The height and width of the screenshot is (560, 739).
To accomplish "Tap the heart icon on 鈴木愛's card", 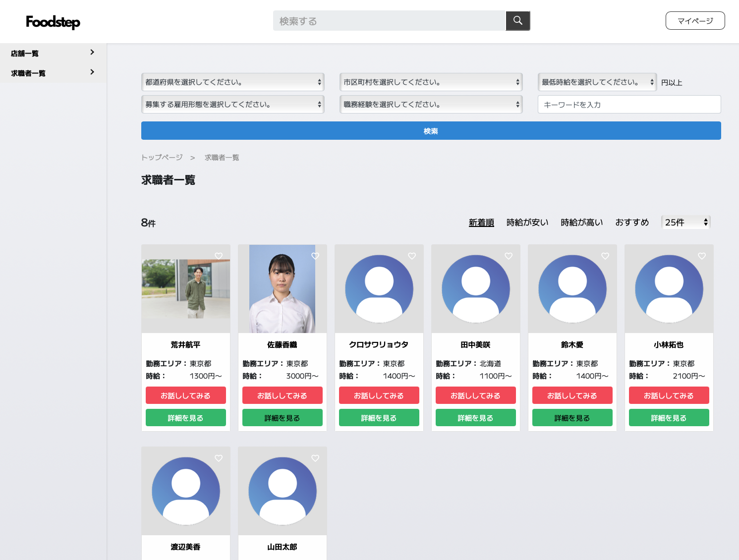I will 605,256.
